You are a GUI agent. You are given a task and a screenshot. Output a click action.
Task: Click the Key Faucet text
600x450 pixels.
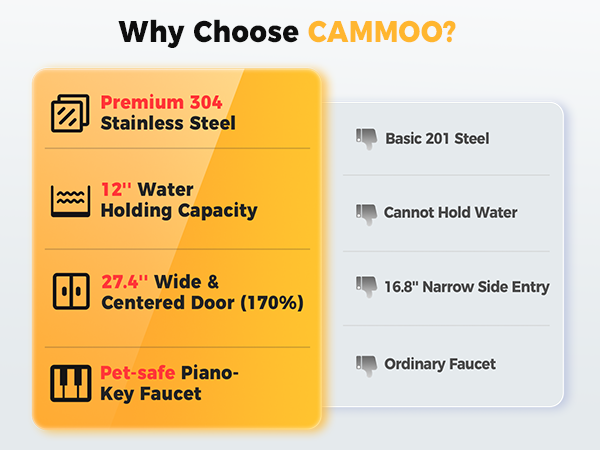coord(151,394)
